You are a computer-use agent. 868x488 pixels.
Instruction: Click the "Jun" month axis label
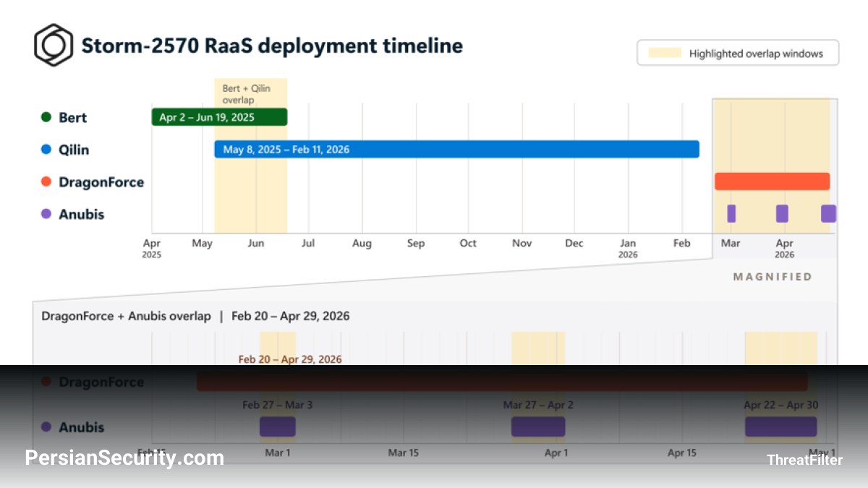pos(256,244)
